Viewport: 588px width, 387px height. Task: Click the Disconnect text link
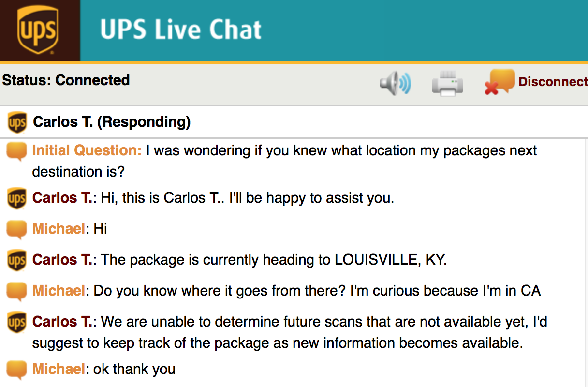[553, 82]
